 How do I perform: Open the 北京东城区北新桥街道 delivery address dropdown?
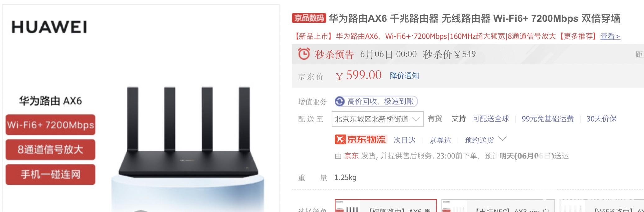click(377, 119)
